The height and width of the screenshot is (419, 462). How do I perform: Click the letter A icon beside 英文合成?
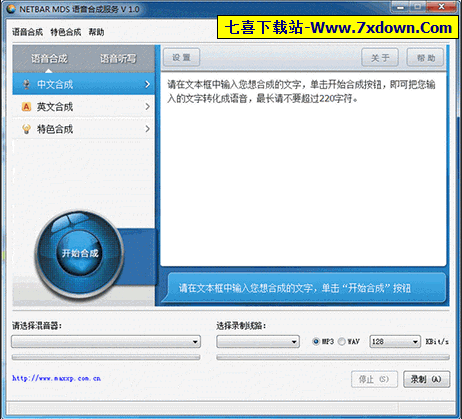pos(26,107)
